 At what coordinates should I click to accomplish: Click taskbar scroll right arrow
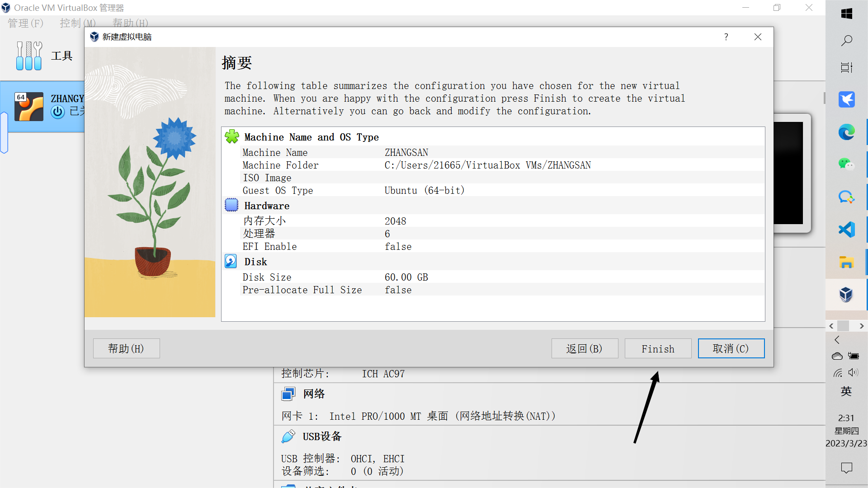point(862,326)
